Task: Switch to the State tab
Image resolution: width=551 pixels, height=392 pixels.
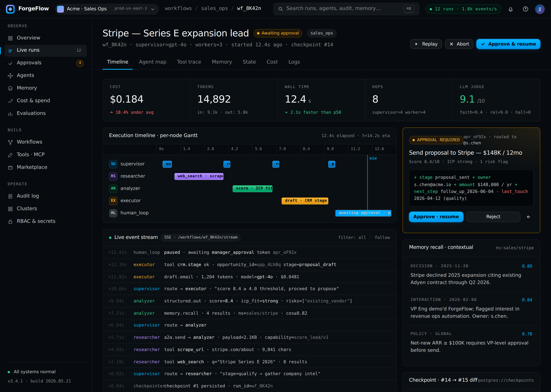Action: pos(249,62)
